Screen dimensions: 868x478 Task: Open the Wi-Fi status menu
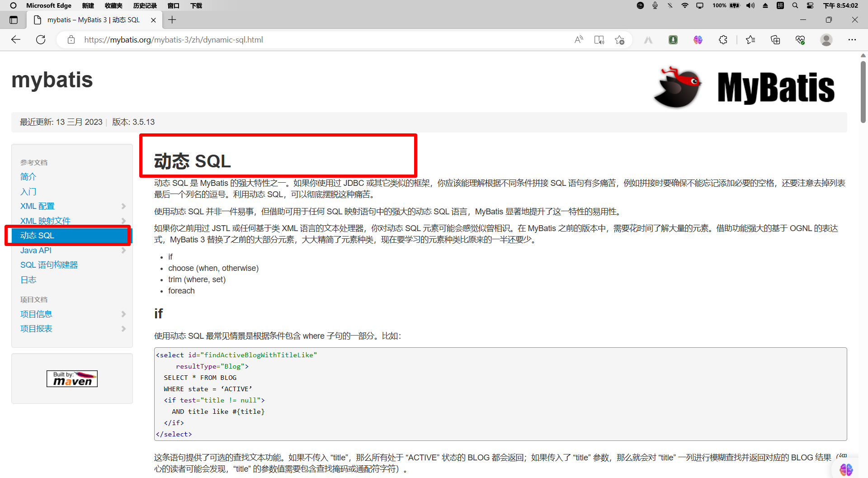[x=685, y=5]
